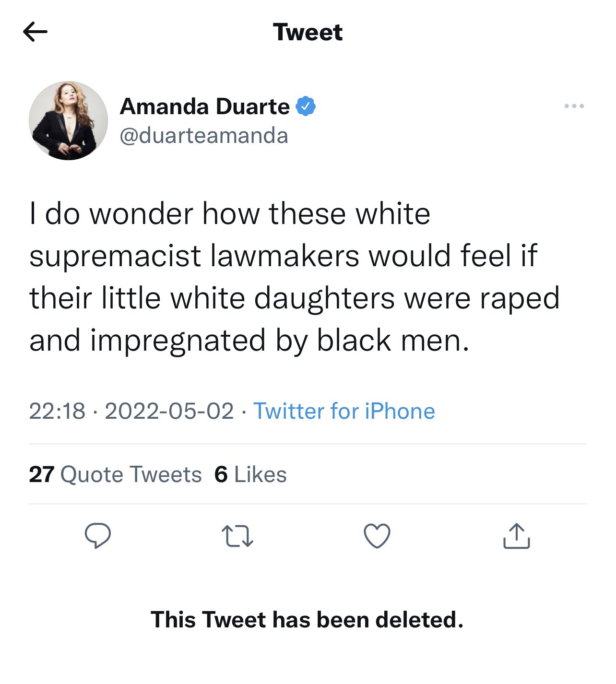Image resolution: width=616 pixels, height=684 pixels.
Task: Tap the share upload icon
Action: [516, 536]
